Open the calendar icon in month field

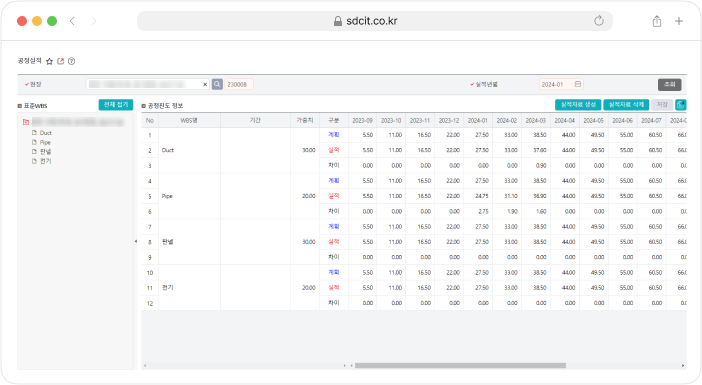click(578, 84)
